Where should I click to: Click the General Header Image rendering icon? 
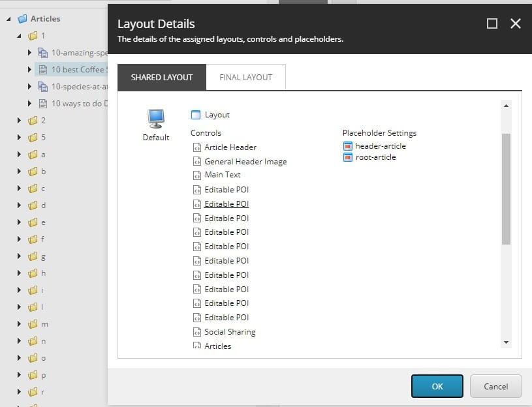pos(196,162)
